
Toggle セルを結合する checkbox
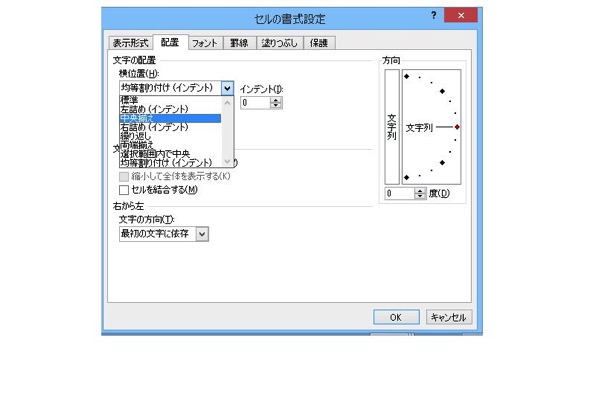(124, 190)
